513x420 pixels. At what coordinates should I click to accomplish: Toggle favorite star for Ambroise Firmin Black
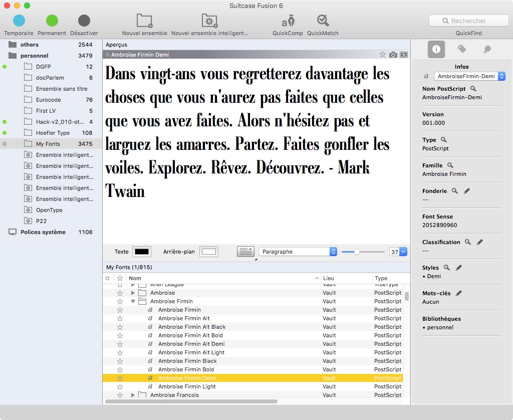pyautogui.click(x=120, y=361)
